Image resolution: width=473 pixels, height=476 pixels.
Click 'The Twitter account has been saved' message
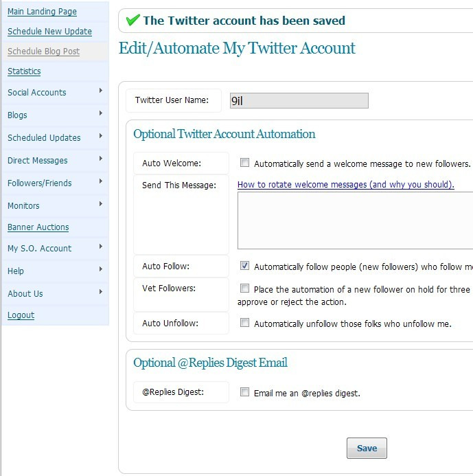point(244,21)
